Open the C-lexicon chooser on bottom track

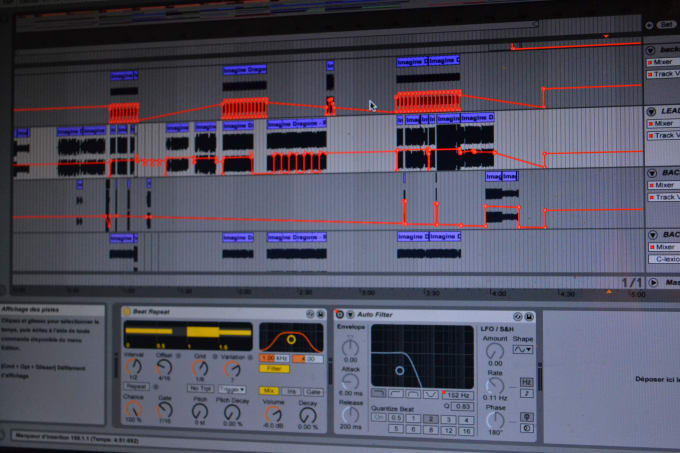tap(664, 259)
